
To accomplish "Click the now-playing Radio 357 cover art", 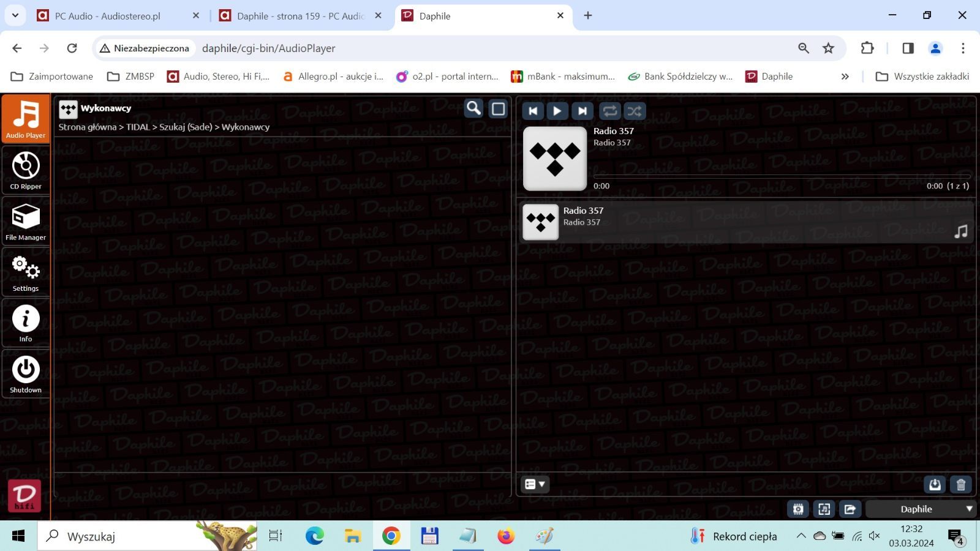I will (555, 159).
